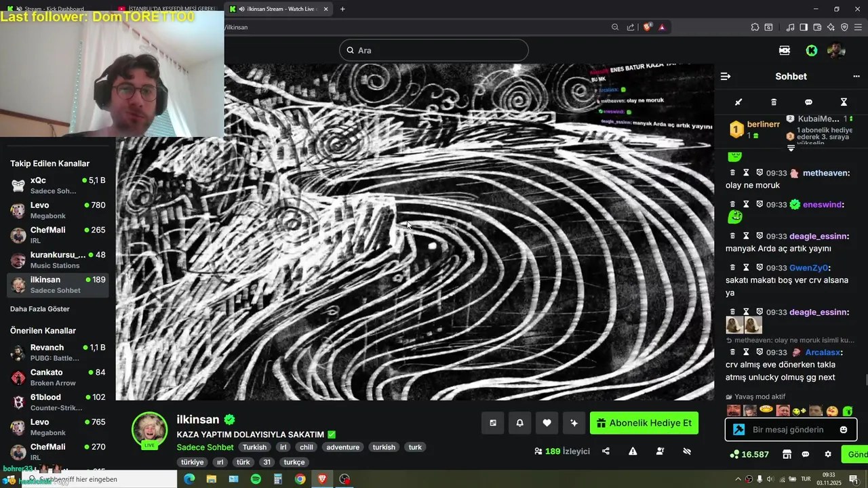The width and height of the screenshot is (868, 488).
Task: Click the sparkle icon next to heart
Action: 574,423
